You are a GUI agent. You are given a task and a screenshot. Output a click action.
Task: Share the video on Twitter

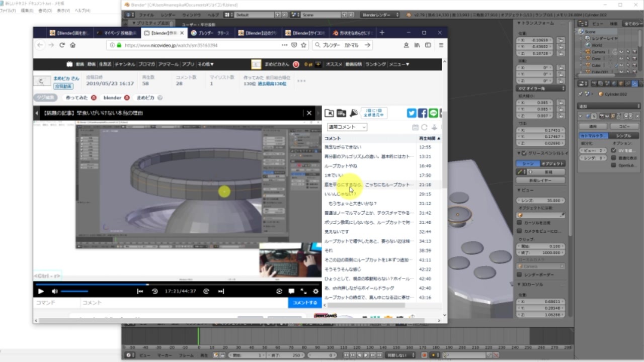click(x=412, y=113)
